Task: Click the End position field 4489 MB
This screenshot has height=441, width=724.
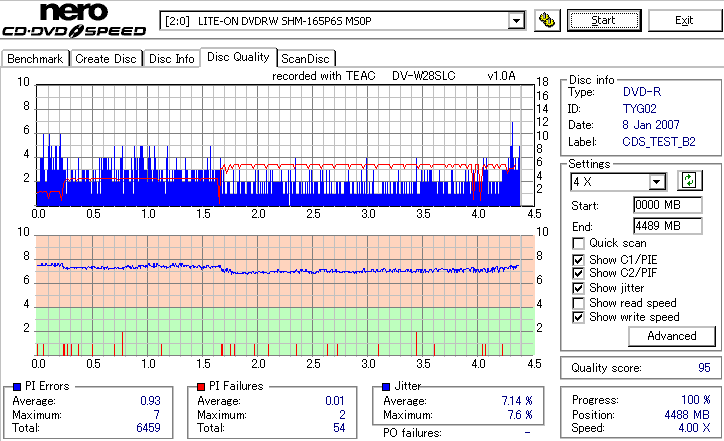Action: pyautogui.click(x=668, y=226)
